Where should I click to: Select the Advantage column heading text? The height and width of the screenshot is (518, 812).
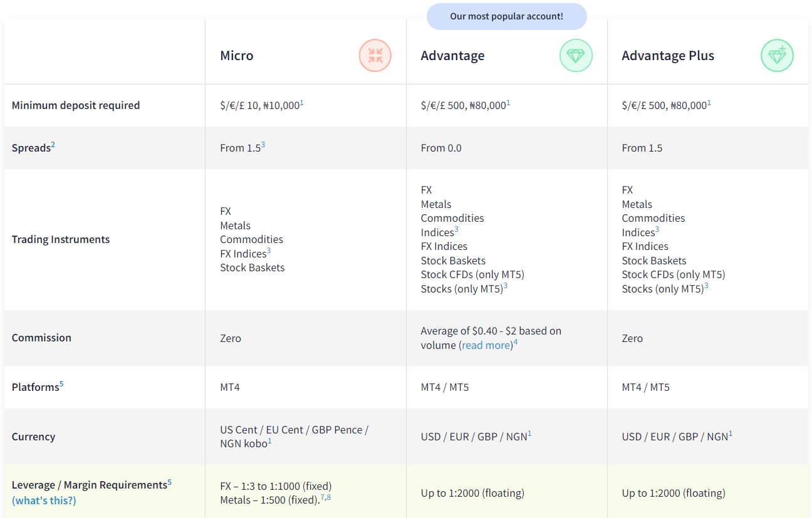click(x=452, y=55)
